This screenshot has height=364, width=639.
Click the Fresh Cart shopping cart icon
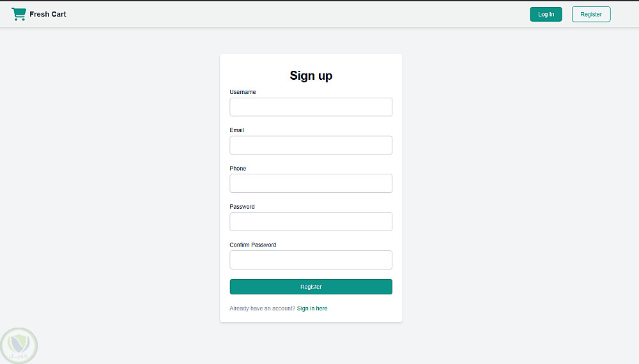(x=19, y=14)
